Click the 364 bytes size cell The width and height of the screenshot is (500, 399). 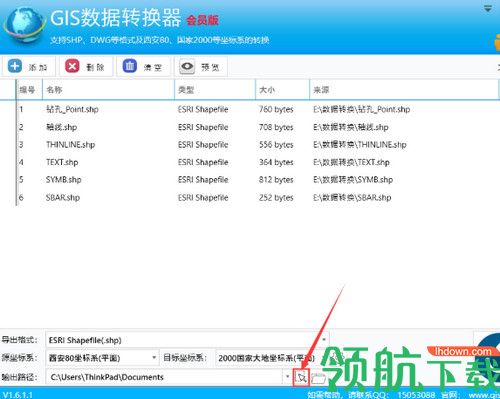[276, 162]
